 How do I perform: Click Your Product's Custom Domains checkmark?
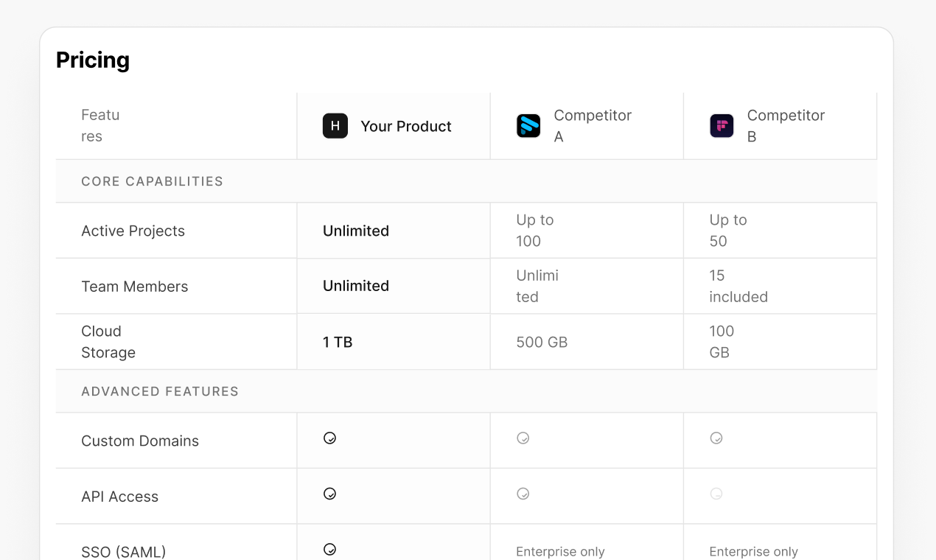click(x=330, y=438)
